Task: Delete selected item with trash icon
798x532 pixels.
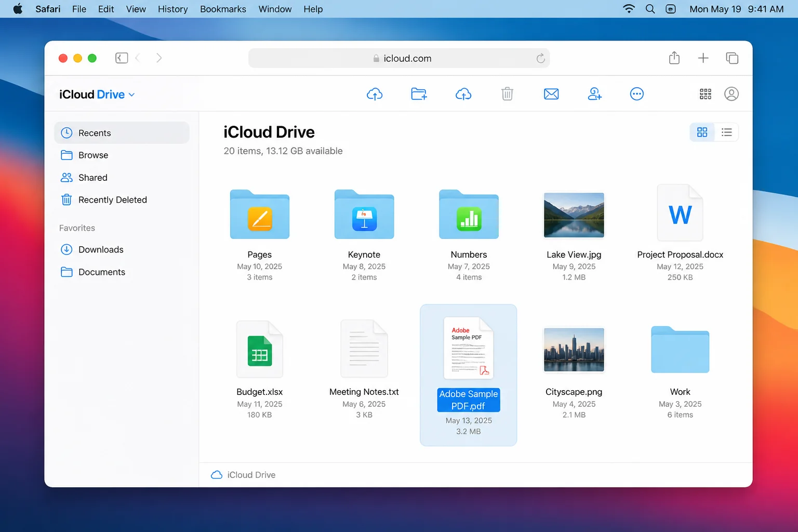Action: tap(508, 94)
